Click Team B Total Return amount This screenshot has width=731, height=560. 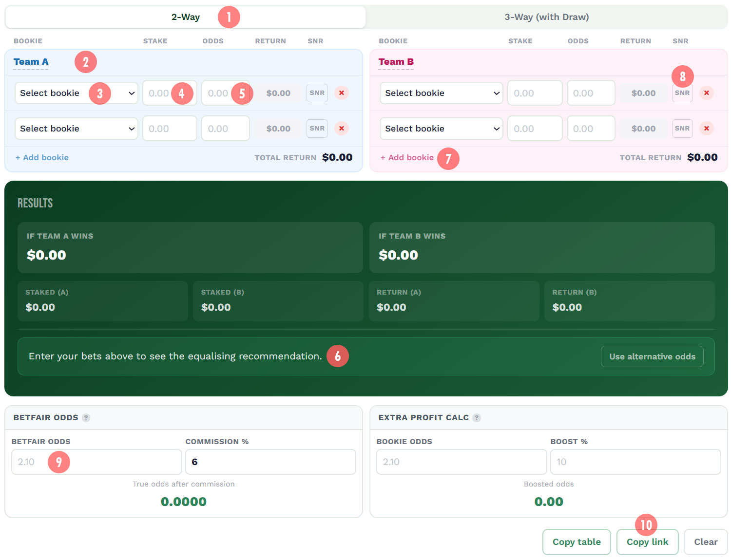pyautogui.click(x=702, y=157)
